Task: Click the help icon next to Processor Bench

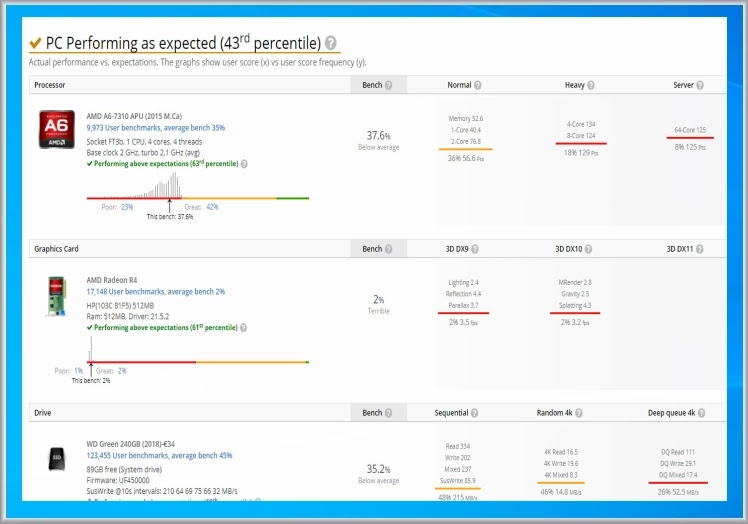Action: [x=388, y=85]
